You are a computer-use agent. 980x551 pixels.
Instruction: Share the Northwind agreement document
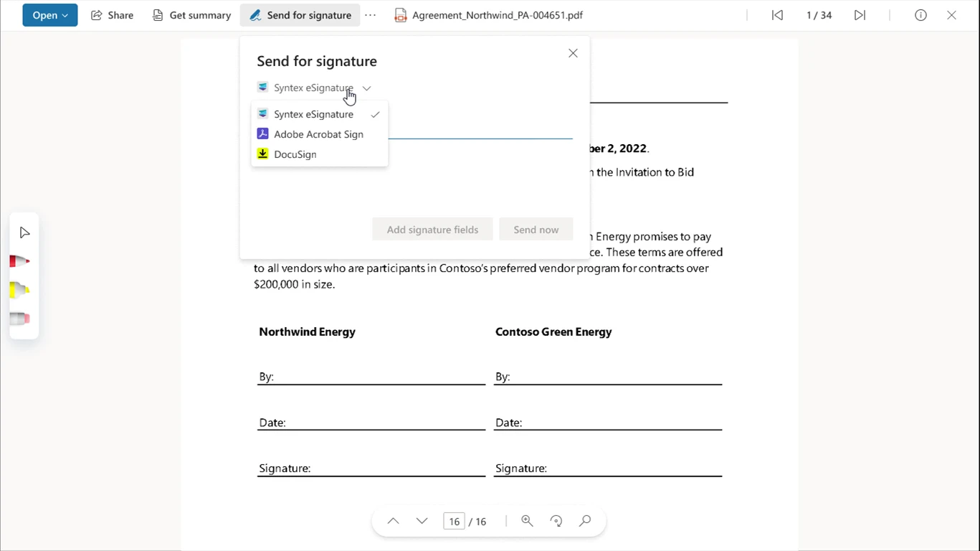pyautogui.click(x=112, y=14)
